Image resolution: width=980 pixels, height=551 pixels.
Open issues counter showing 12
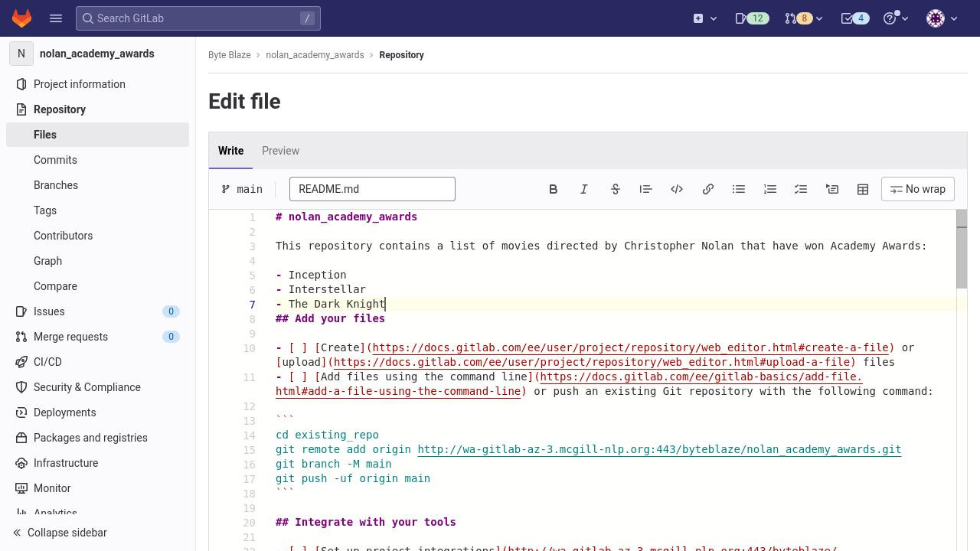pos(752,18)
